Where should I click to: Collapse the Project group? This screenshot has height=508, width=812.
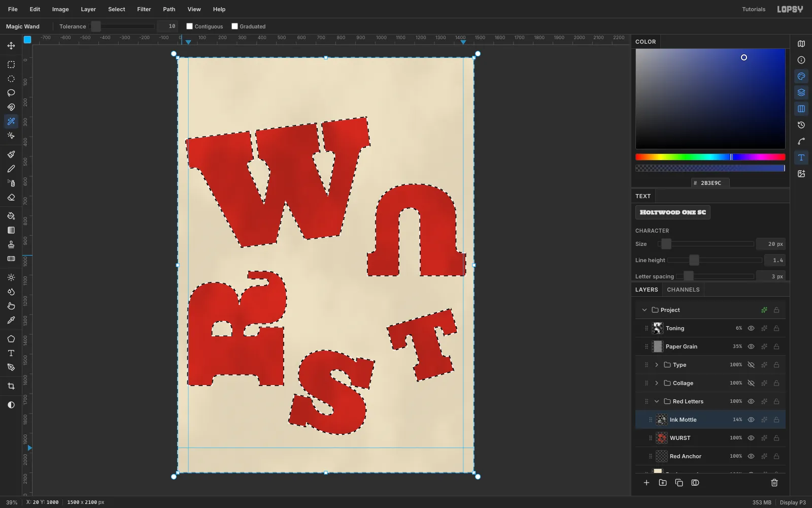tap(645, 310)
